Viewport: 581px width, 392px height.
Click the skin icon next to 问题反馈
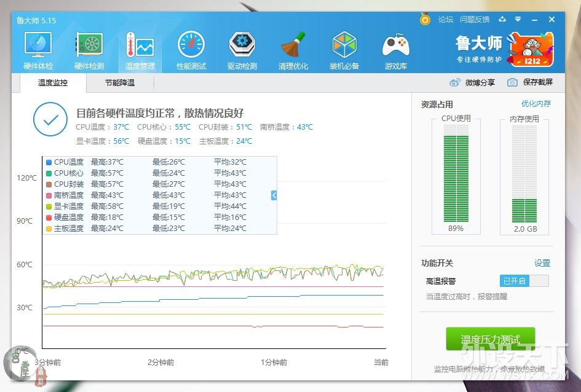(x=502, y=19)
